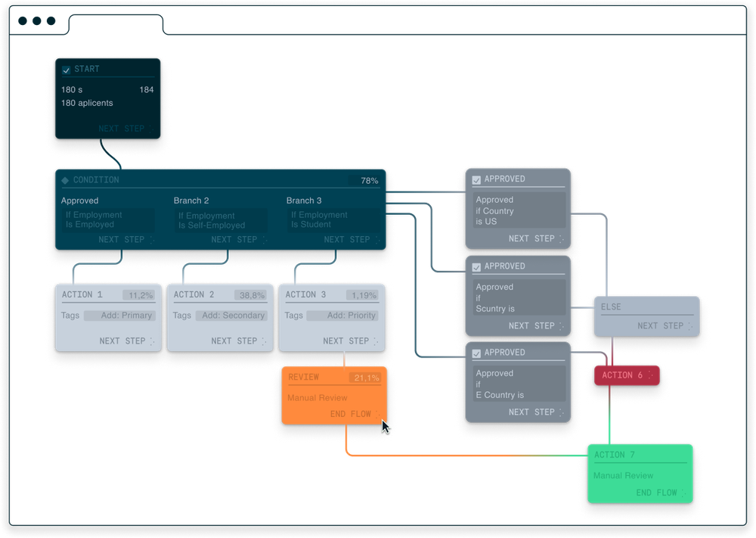Click NEXT STEP under Branch 3
This screenshot has height=538, width=756.
pyautogui.click(x=347, y=239)
